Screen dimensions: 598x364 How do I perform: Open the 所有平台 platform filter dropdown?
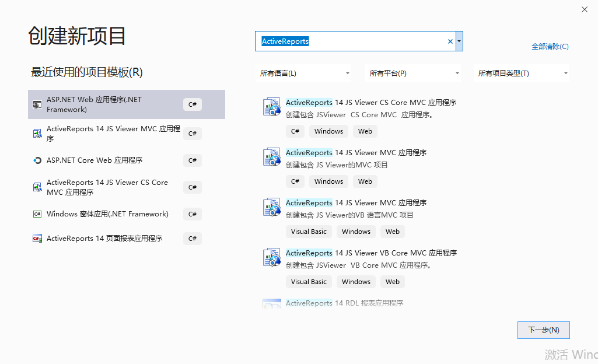413,73
